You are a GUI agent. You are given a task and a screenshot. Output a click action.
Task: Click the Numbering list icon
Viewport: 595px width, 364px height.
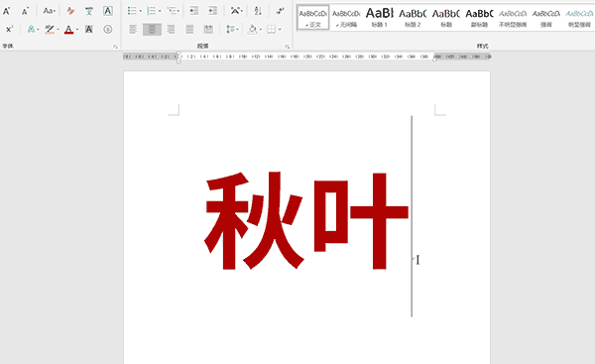pos(151,11)
